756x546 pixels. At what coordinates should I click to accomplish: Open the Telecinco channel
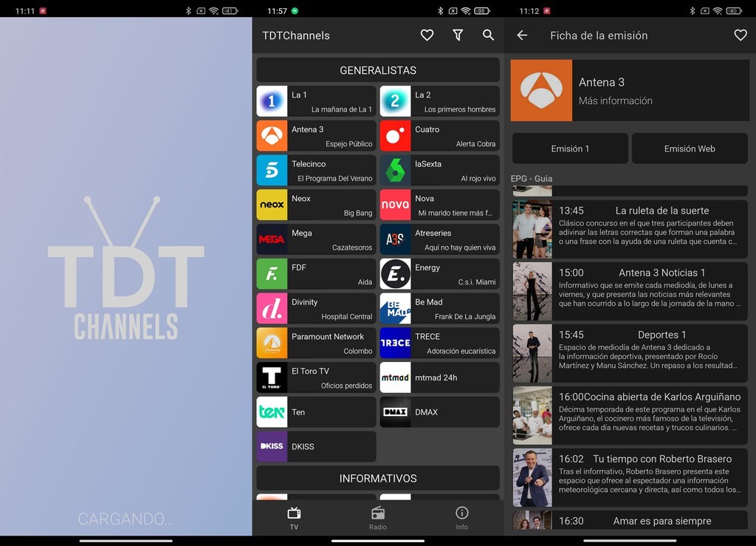(315, 170)
